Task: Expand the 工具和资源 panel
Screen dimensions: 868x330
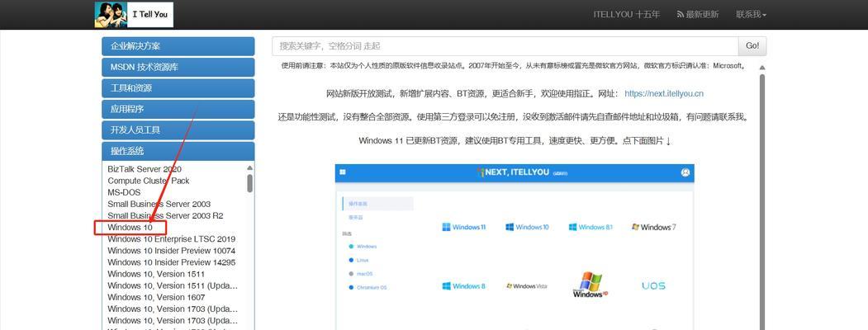Action: pos(178,88)
